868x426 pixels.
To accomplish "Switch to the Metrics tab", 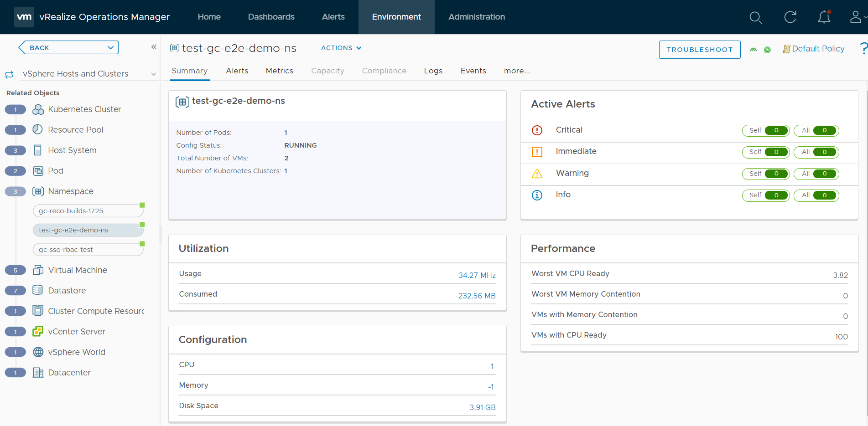I will coord(279,71).
